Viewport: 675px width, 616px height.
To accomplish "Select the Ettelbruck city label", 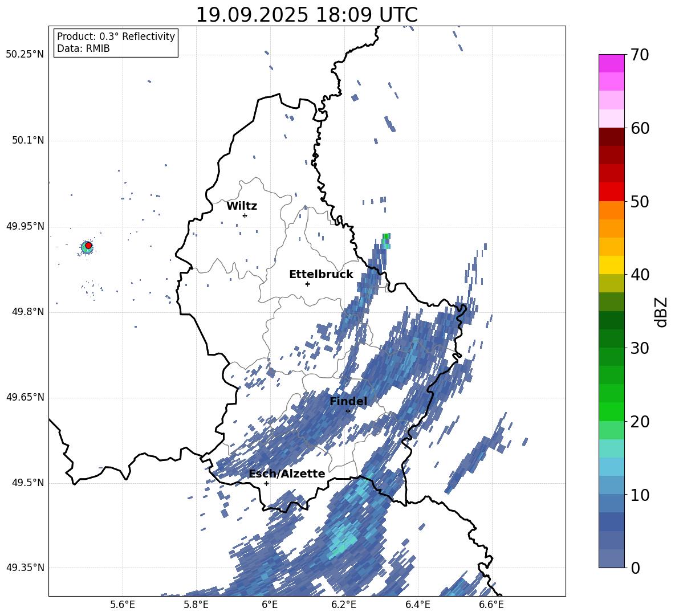I will point(321,275).
